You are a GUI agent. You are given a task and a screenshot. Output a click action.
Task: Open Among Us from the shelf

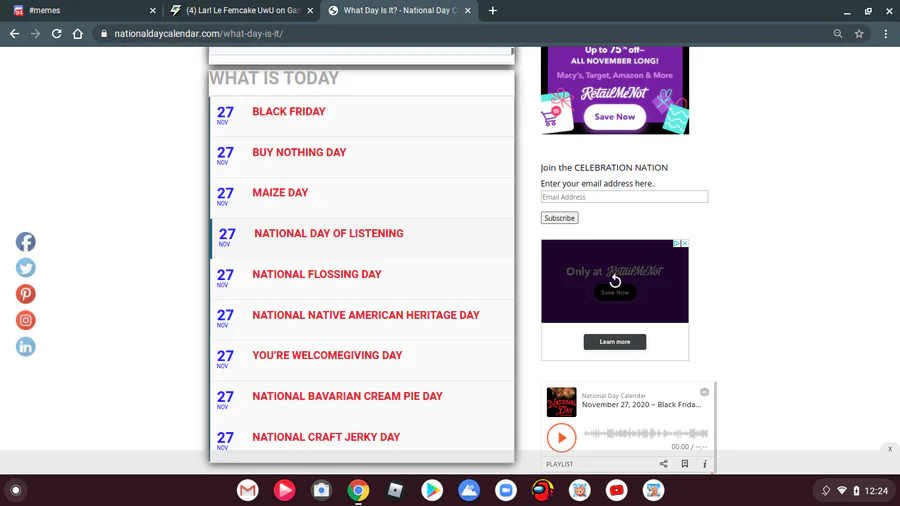pyautogui.click(x=543, y=491)
